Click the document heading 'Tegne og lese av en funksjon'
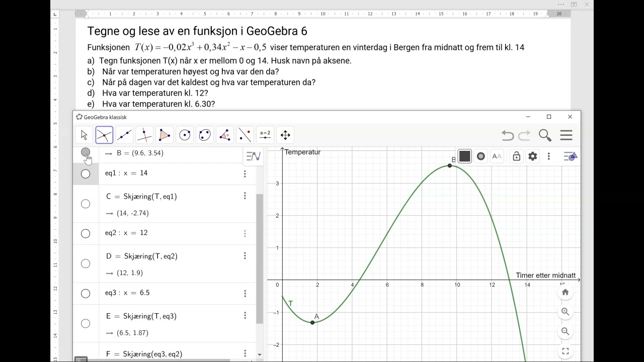This screenshot has height=362, width=644. point(165,31)
